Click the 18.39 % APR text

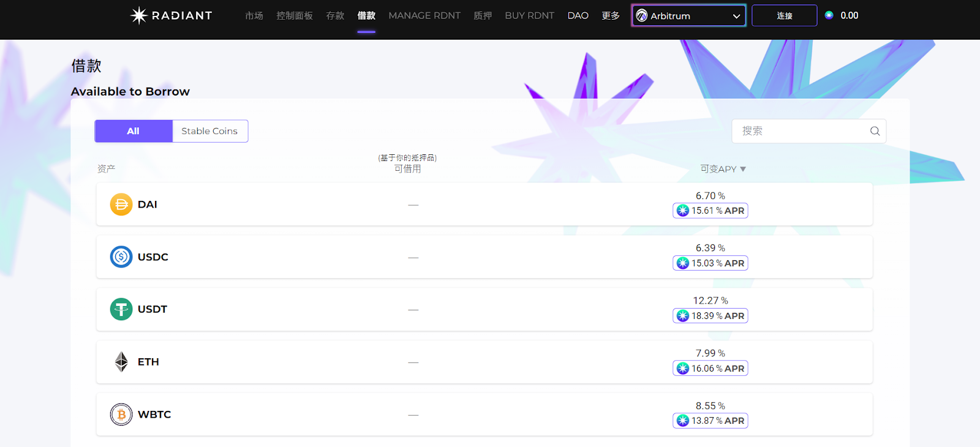(x=718, y=316)
